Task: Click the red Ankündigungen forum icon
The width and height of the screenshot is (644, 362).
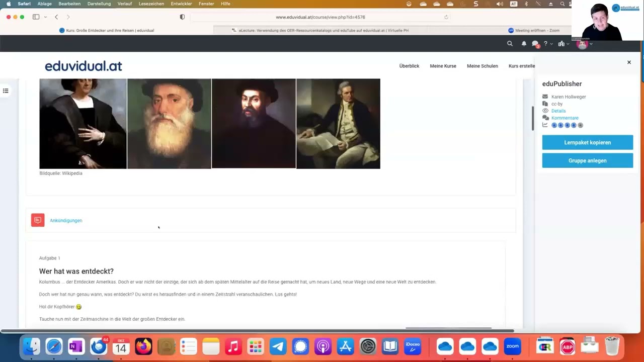Action: click(x=38, y=220)
